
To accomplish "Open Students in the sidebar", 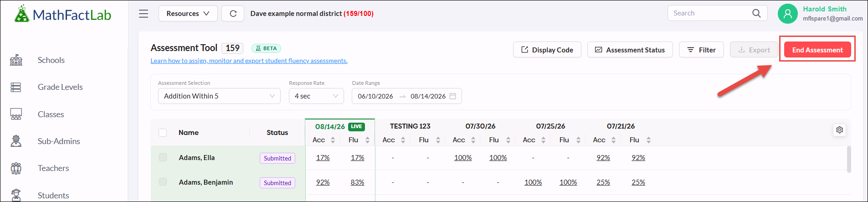I will tap(53, 196).
